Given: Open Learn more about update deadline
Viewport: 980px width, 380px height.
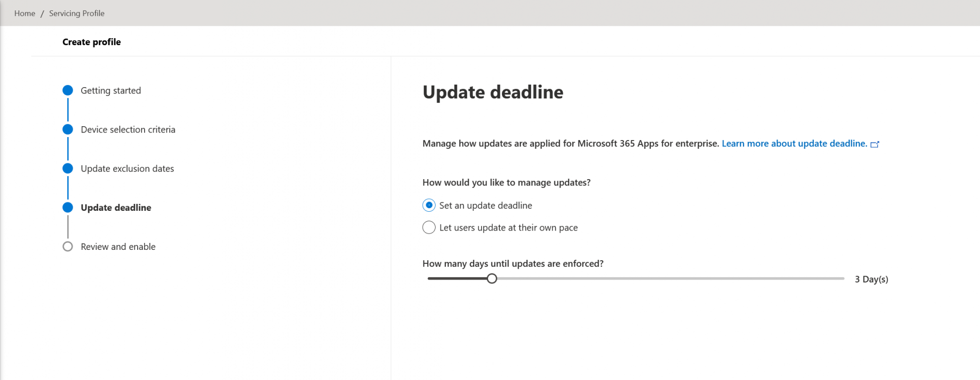Looking at the screenshot, I should [x=794, y=143].
